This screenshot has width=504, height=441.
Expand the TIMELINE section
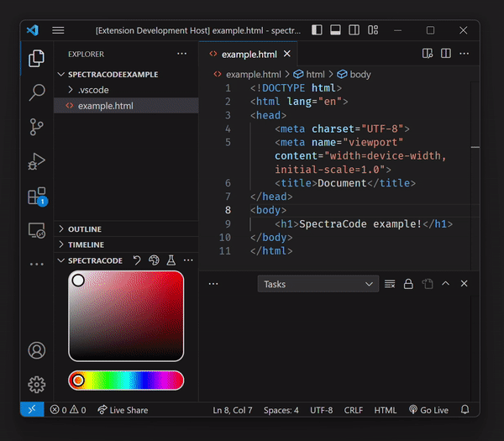pyautogui.click(x=126, y=244)
